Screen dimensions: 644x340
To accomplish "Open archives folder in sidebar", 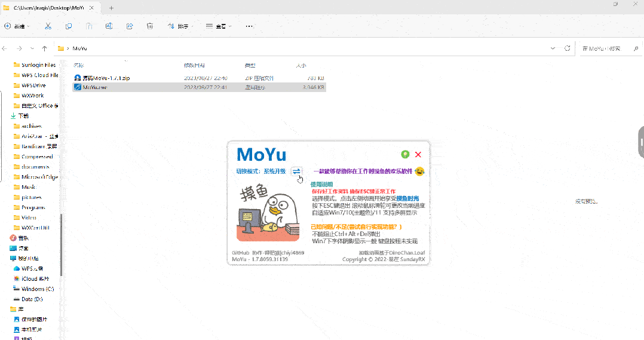I will 28,126.
